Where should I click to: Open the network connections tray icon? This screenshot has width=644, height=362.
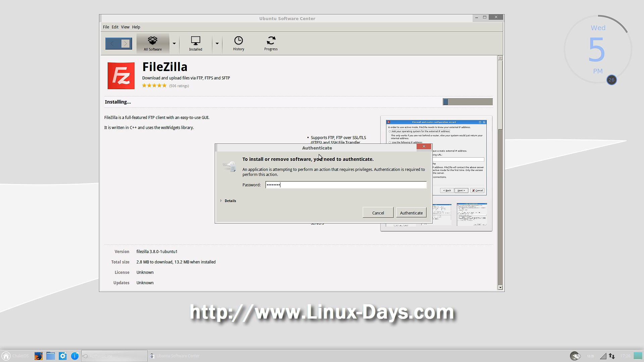click(612, 356)
